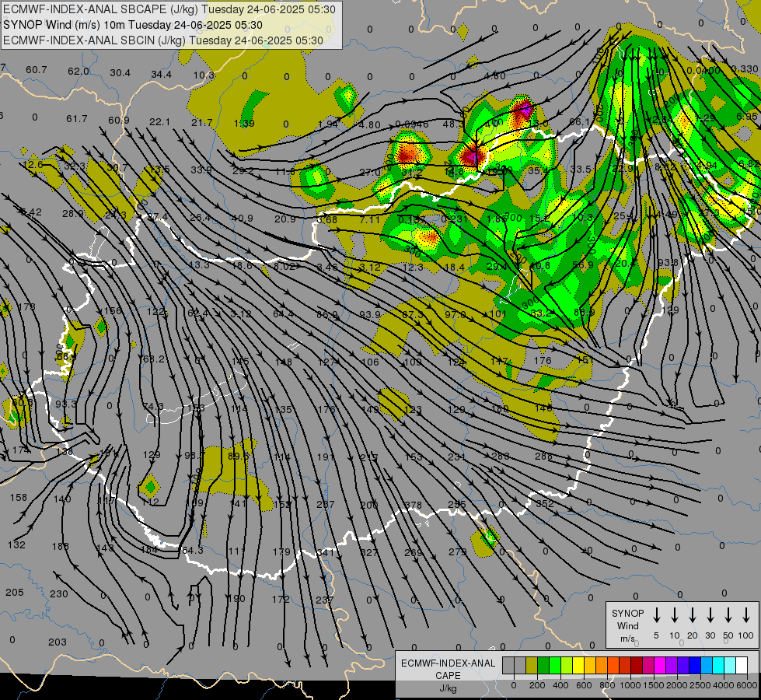The width and height of the screenshot is (761, 700).
Task: Click the map value 60.7
Action: (x=37, y=70)
